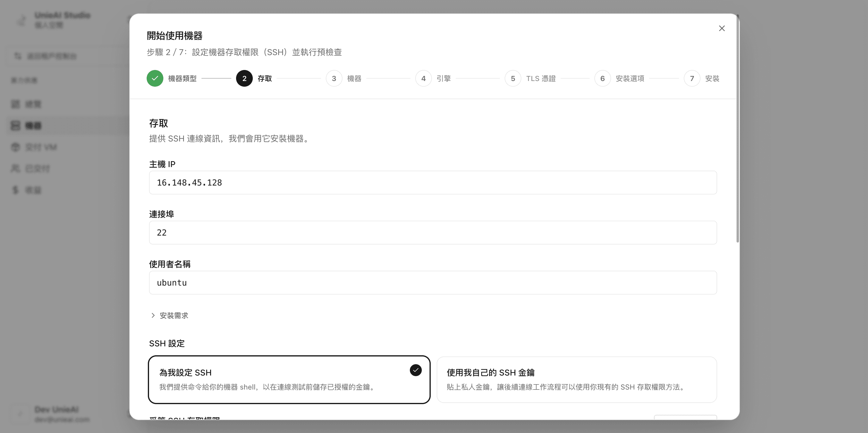Click the 使用者名稱 input field
Image resolution: width=868 pixels, height=433 pixels.
433,283
